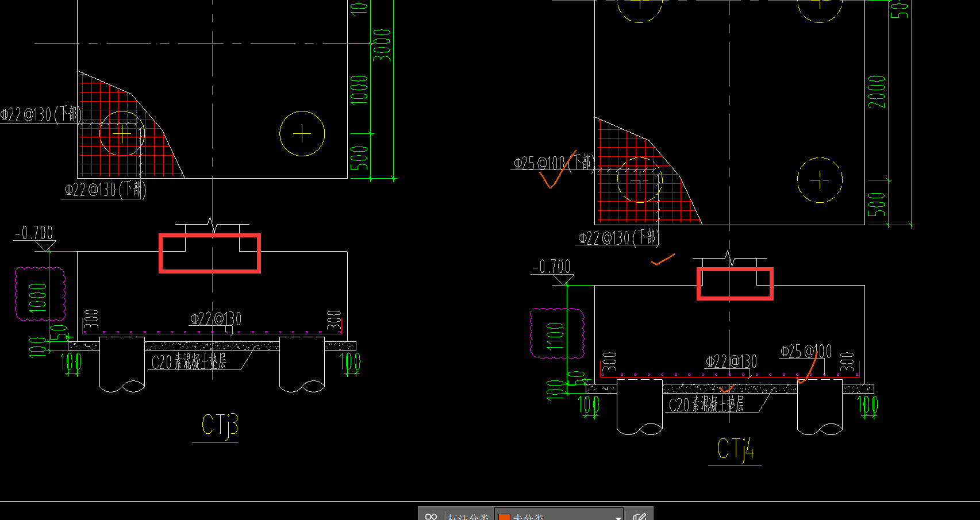Select the 3000 dimension beside CTj3 plan
The image size is (980, 520).
click(x=382, y=45)
